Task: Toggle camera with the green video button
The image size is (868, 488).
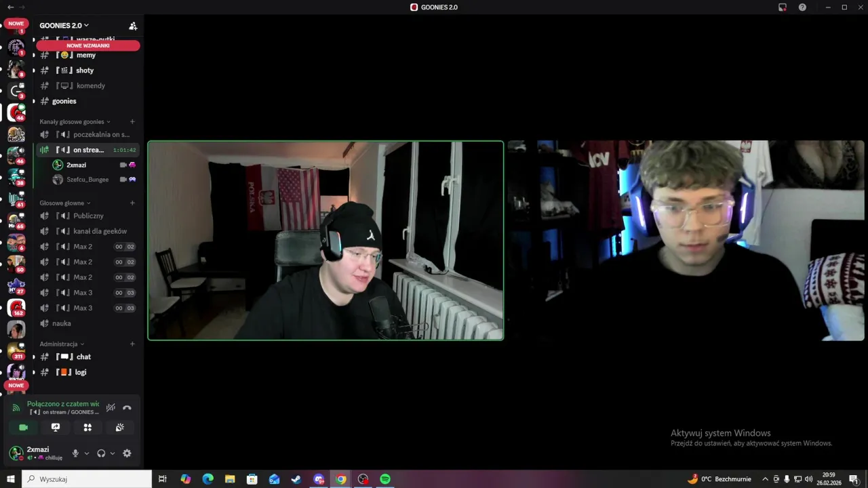Action: point(23,428)
